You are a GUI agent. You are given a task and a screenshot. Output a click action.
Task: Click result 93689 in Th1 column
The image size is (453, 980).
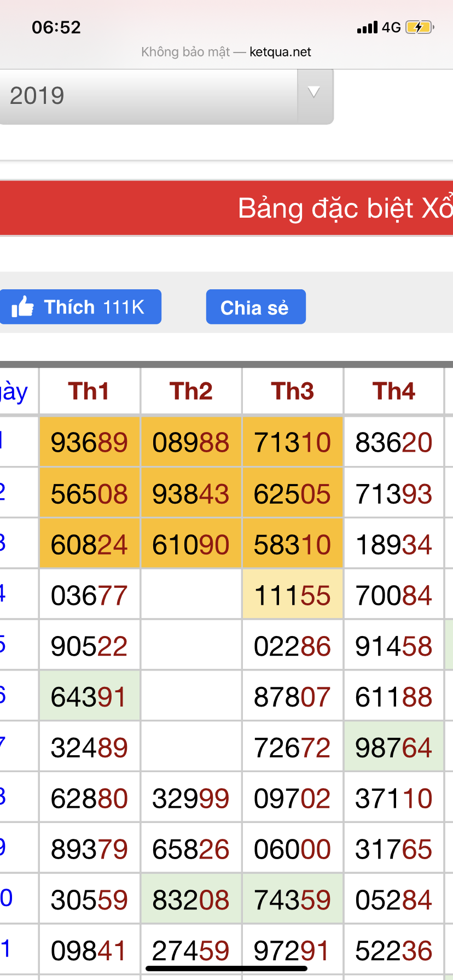click(89, 442)
